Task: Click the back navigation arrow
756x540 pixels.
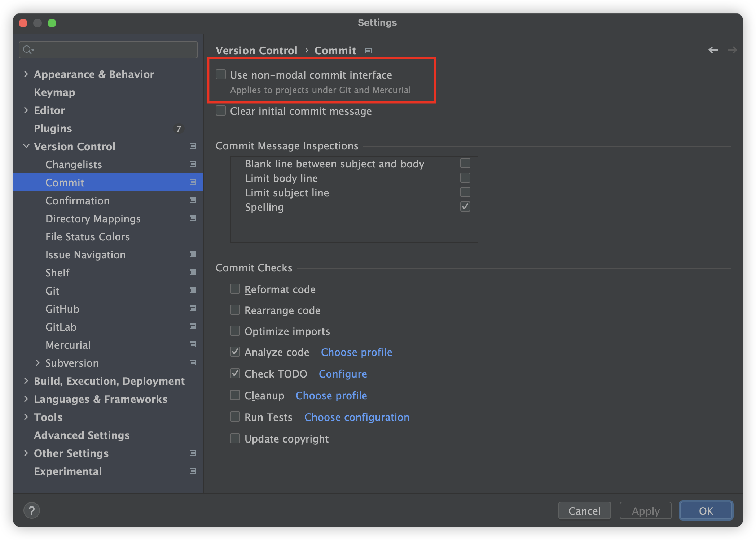Action: tap(713, 50)
